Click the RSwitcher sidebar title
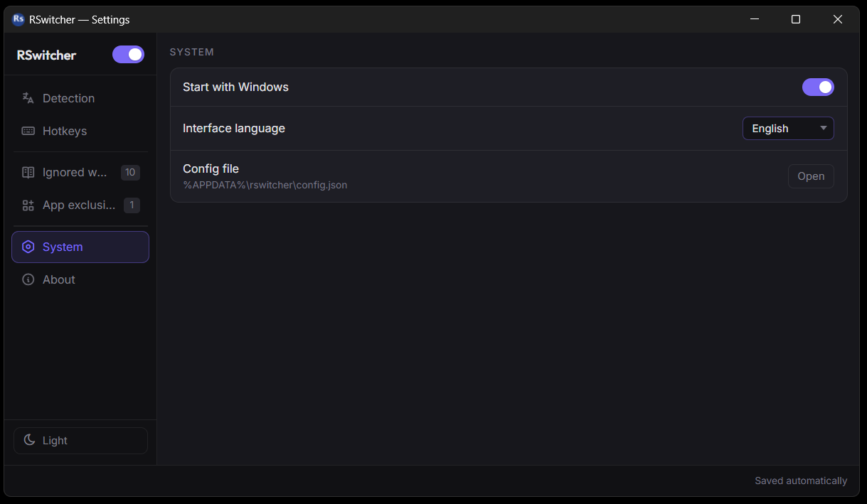Viewport: 867px width, 504px height. [x=46, y=55]
